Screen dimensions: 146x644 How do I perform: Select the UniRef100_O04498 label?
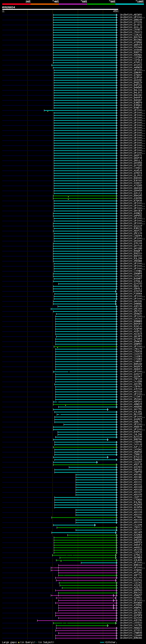pos(131,50)
